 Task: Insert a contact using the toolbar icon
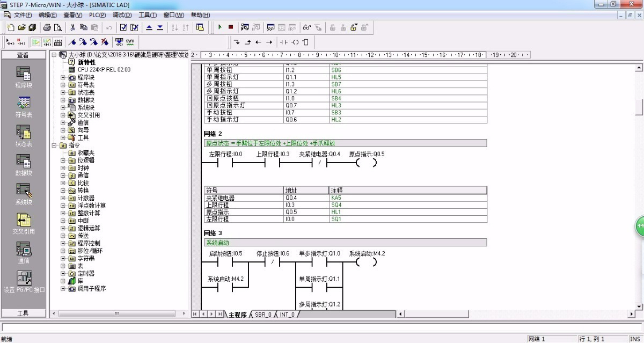(x=283, y=42)
